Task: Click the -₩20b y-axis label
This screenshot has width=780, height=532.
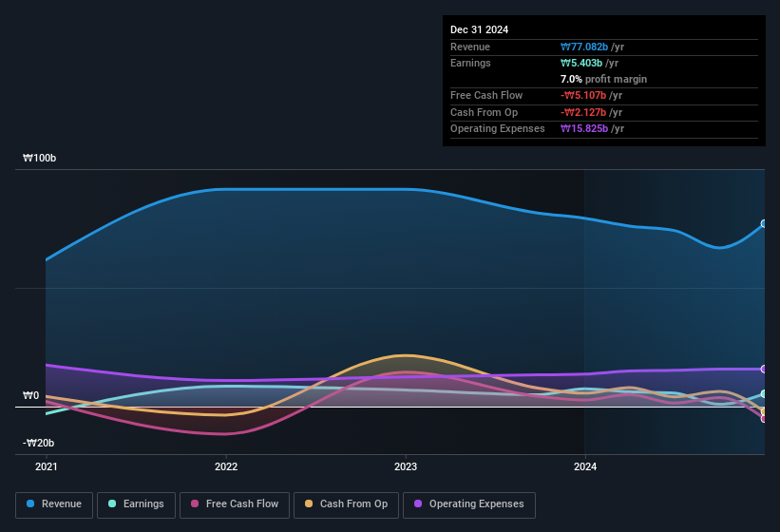Action: click(x=38, y=443)
